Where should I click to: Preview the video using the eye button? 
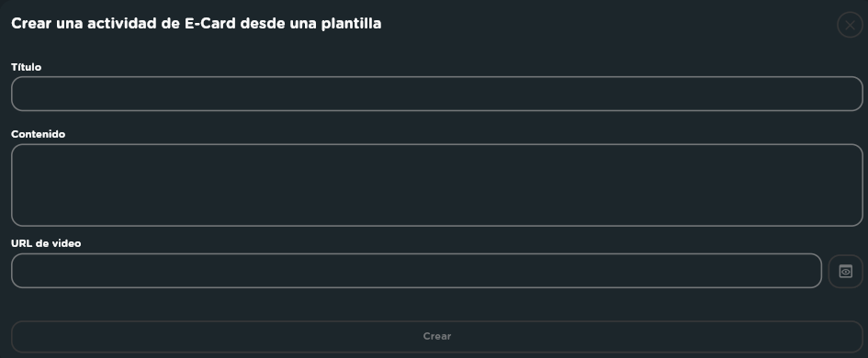[845, 271]
